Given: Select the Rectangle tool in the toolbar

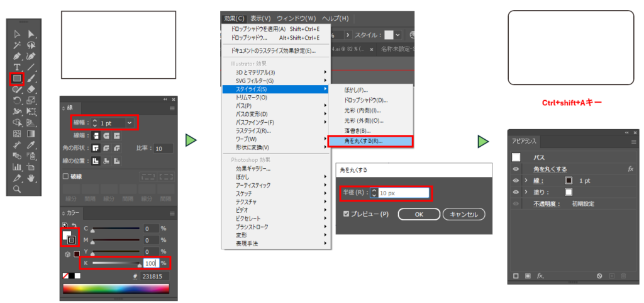Looking at the screenshot, I should (x=16, y=79).
